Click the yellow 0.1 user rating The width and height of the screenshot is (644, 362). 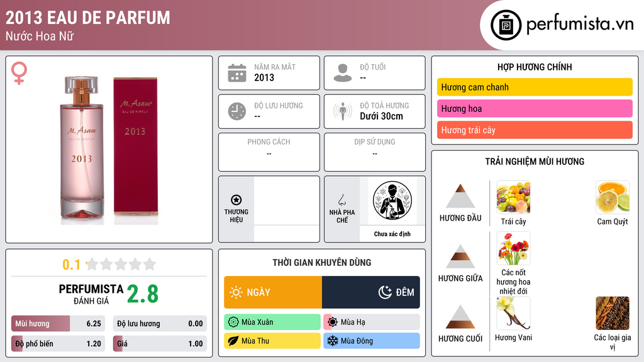click(72, 265)
